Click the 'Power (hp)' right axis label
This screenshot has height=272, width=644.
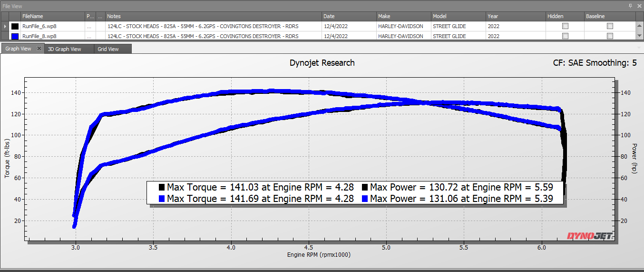[x=634, y=158]
